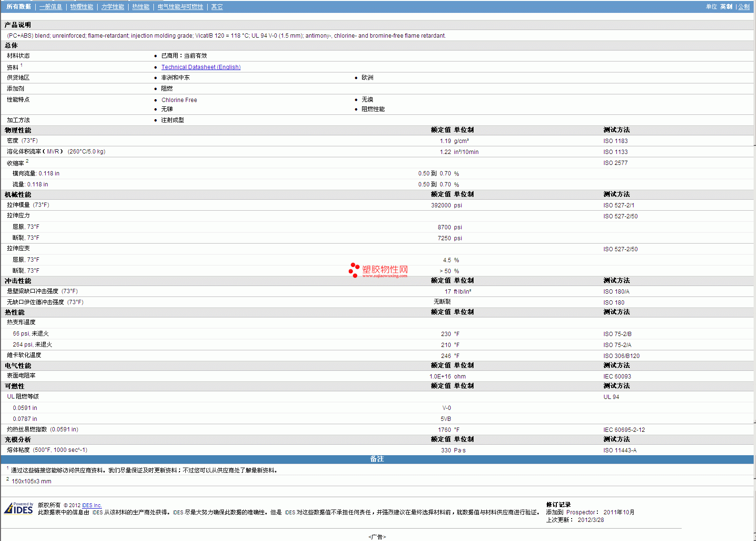Click the 备注 notes header bar
This screenshot has height=541, width=756.
(377, 459)
